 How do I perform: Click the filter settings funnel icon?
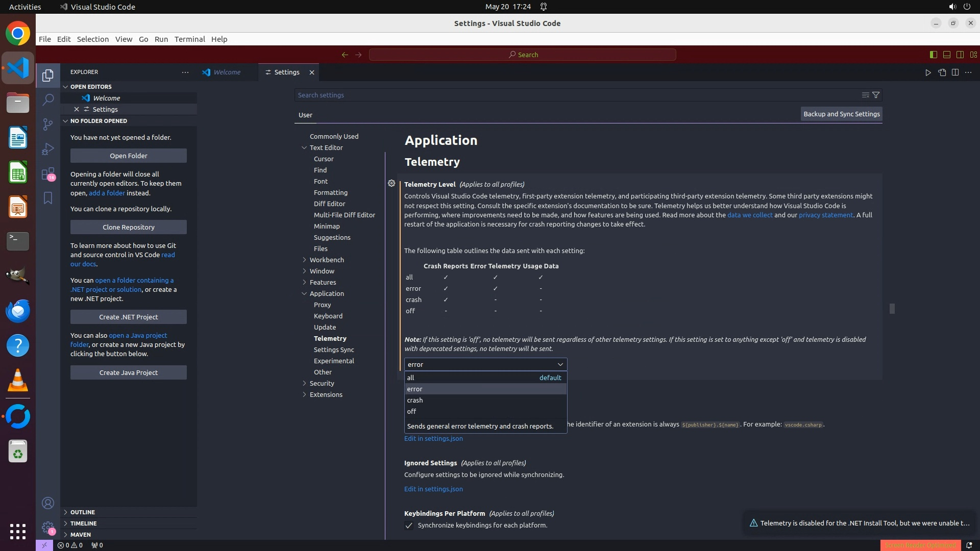click(x=876, y=95)
